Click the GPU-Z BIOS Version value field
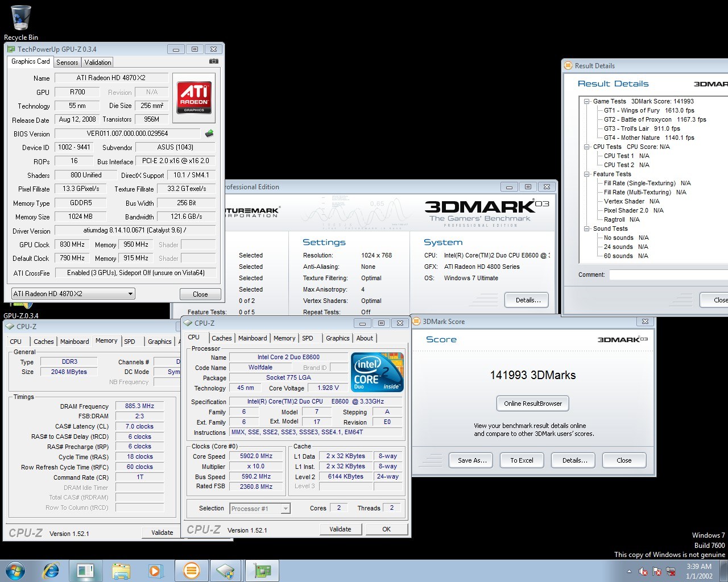Viewport: 728px width, 582px height. [127, 134]
